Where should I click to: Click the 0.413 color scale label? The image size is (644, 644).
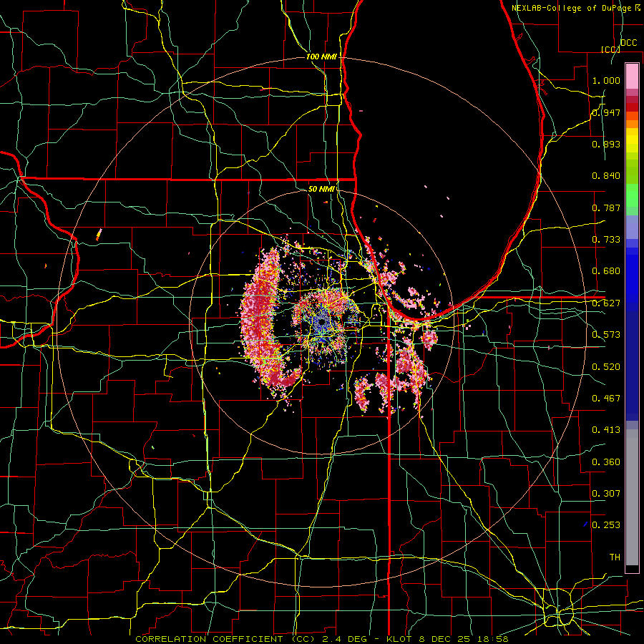(x=606, y=430)
